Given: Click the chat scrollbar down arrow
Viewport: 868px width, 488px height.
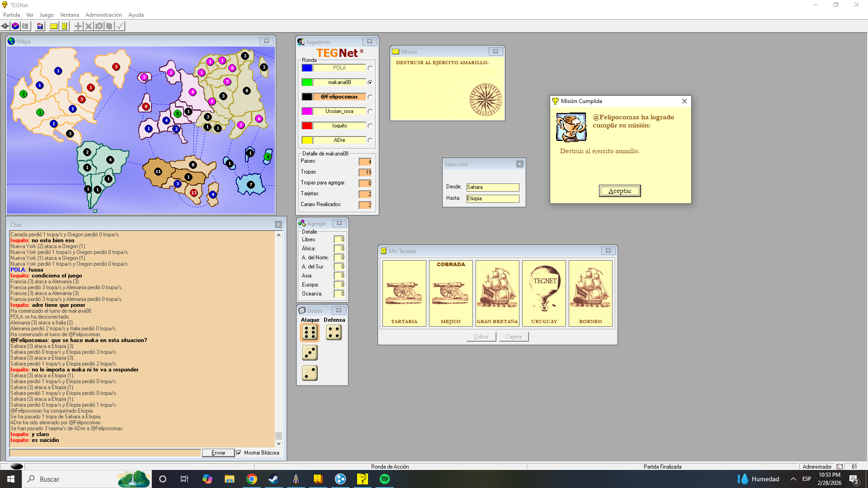Looking at the screenshot, I should point(278,444).
